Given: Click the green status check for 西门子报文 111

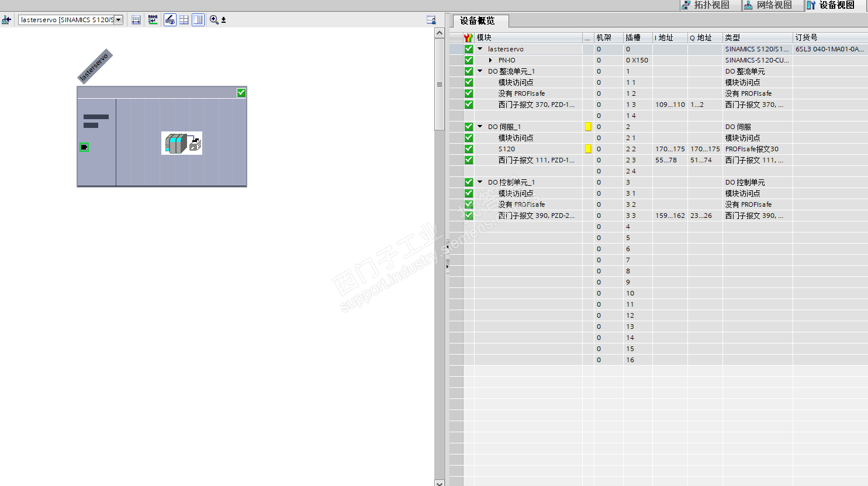Looking at the screenshot, I should (x=469, y=160).
